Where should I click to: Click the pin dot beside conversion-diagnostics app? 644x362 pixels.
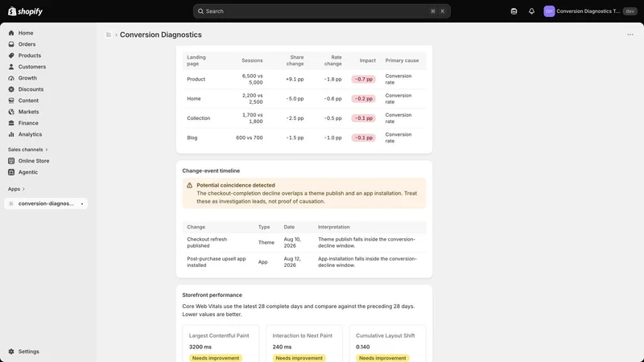(x=82, y=204)
